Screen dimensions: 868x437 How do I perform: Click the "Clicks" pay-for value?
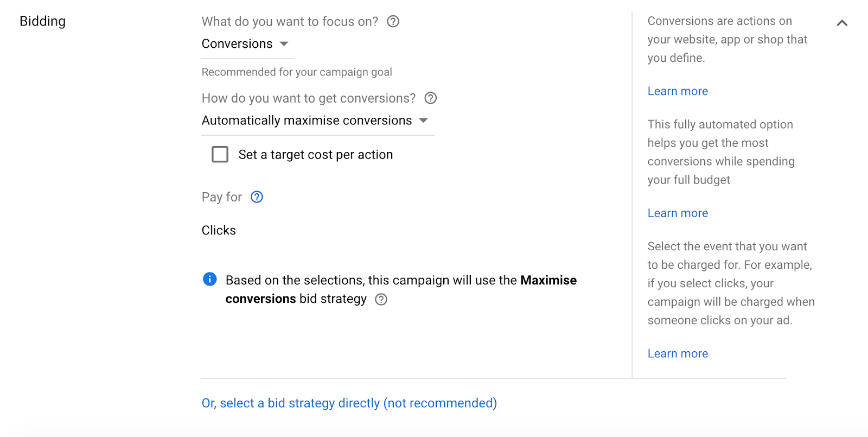[219, 230]
